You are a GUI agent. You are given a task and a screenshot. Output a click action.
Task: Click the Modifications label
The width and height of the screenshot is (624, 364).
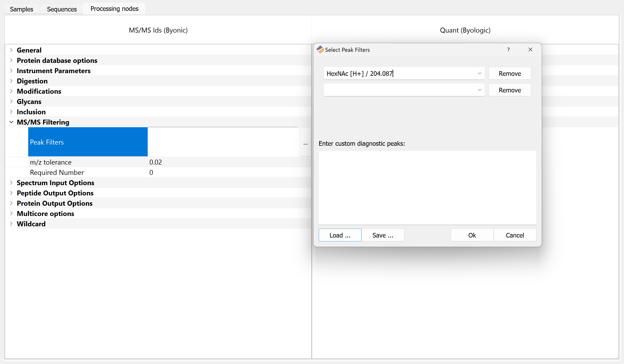click(x=39, y=91)
